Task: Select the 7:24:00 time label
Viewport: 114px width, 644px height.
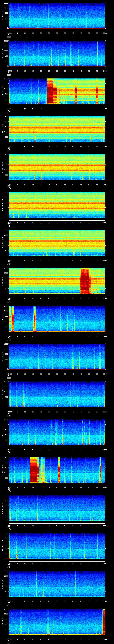Action: (9, 109)
